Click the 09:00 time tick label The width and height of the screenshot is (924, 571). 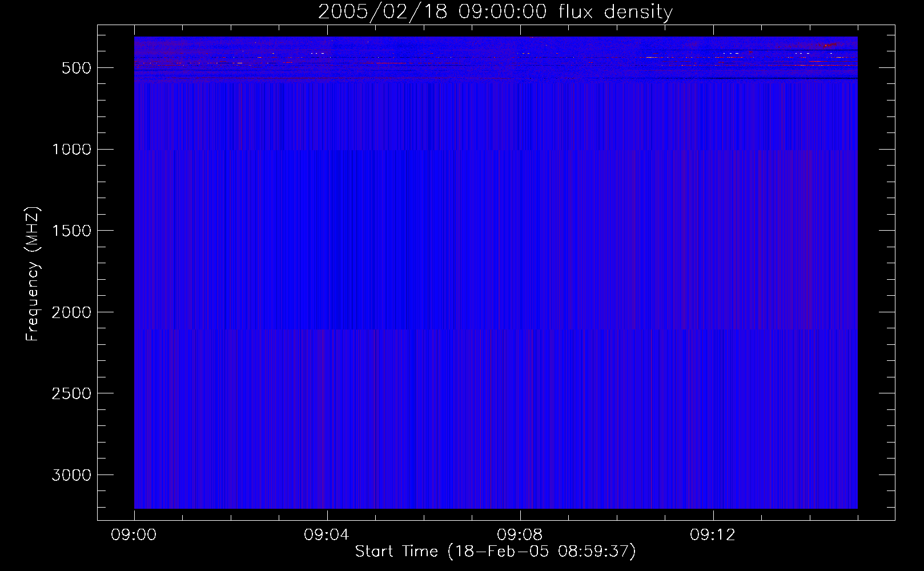click(x=134, y=535)
